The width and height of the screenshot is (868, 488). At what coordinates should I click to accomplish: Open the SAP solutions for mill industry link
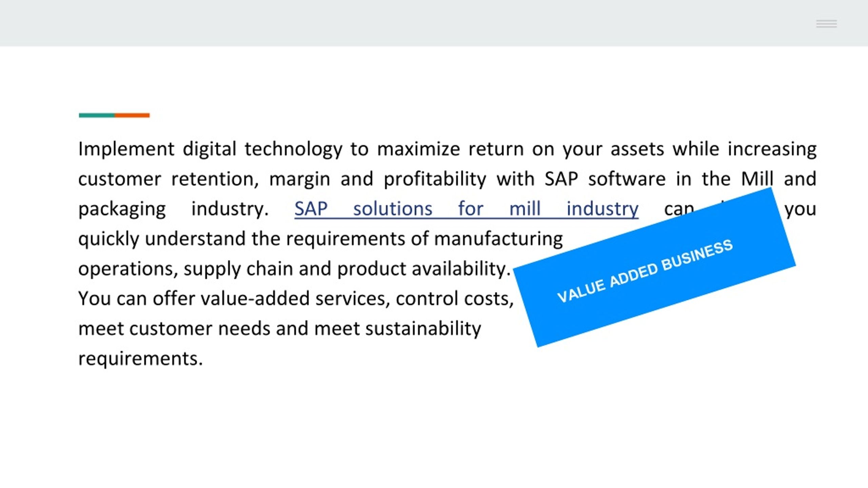[x=466, y=209]
